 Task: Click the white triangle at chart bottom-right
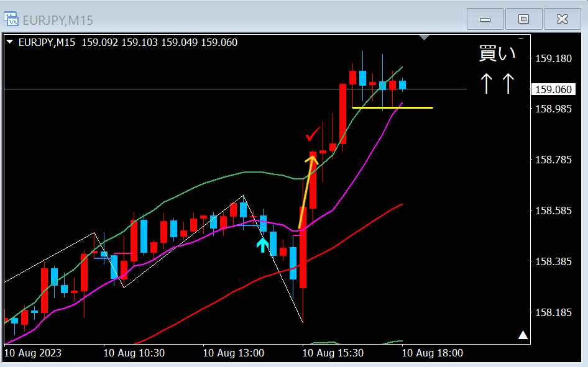[523, 335]
